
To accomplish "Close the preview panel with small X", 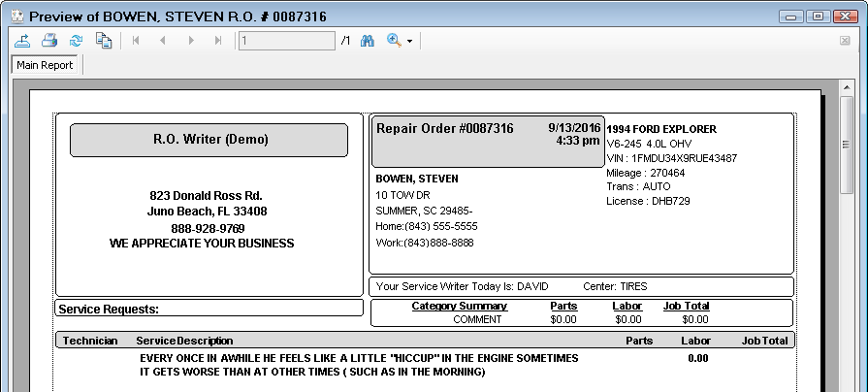I will tap(845, 41).
